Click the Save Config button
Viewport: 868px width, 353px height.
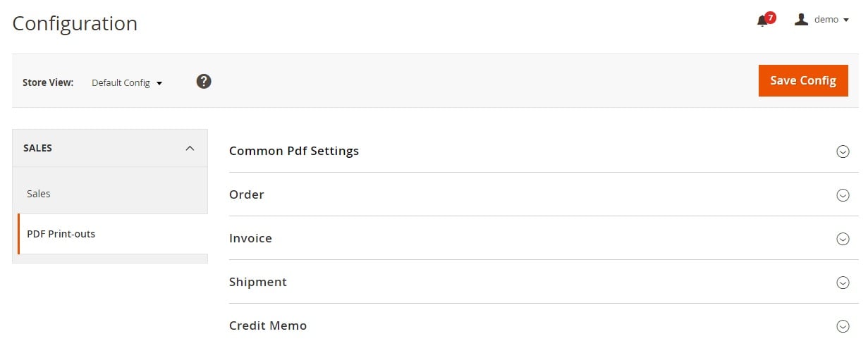803,80
